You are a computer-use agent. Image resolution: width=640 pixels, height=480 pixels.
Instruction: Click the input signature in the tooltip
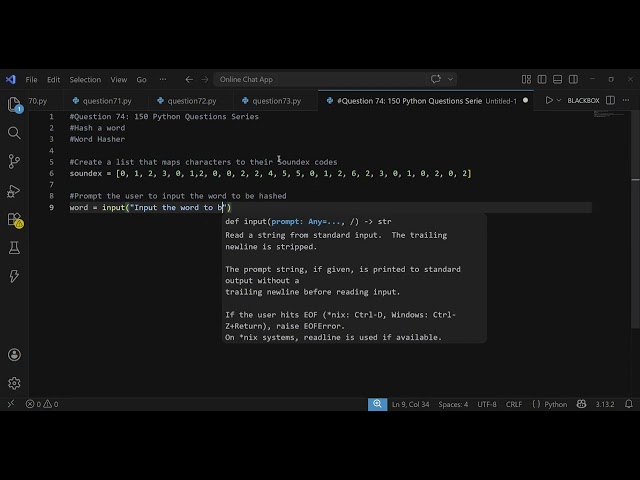pyautogui.click(x=308, y=221)
